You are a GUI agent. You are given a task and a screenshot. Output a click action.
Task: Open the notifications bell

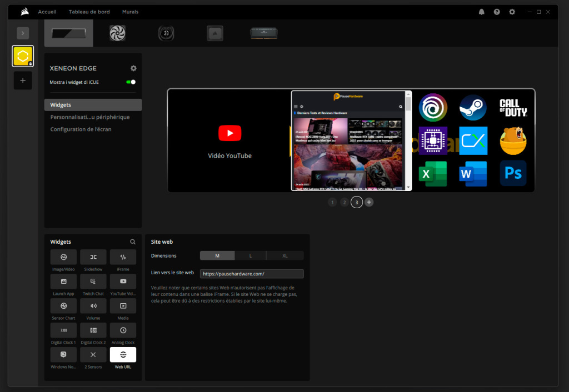(x=482, y=12)
